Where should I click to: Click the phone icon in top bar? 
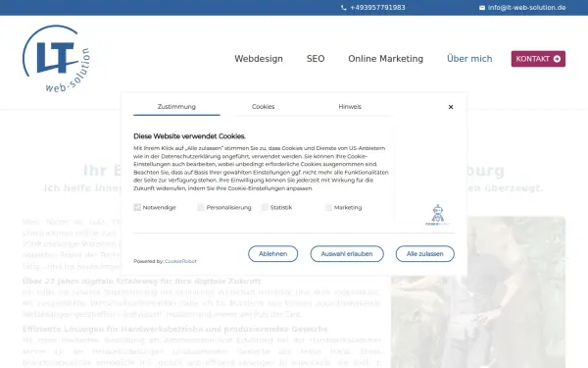[344, 8]
